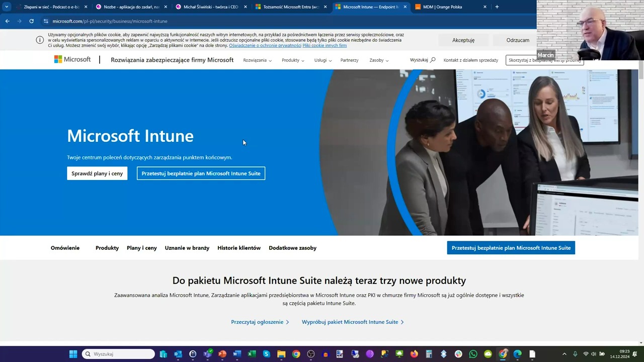Jump to the Uznanie w branży section
644x362 pixels.
187,248
